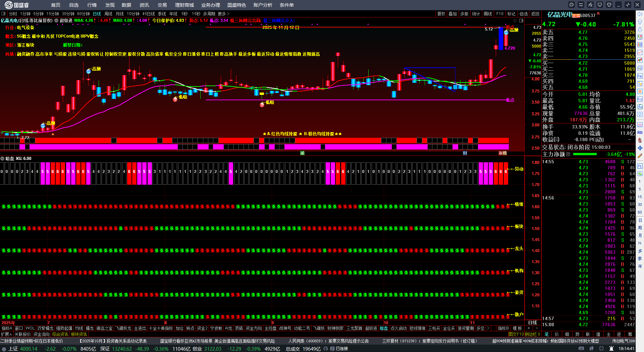Click the F5 sidebar icon

pos(640,166)
